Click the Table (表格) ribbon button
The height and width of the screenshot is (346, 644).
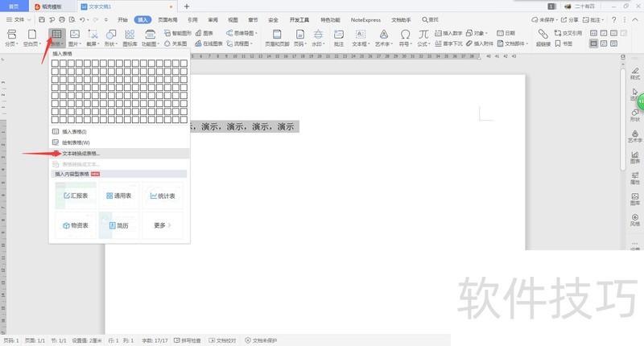(x=56, y=38)
